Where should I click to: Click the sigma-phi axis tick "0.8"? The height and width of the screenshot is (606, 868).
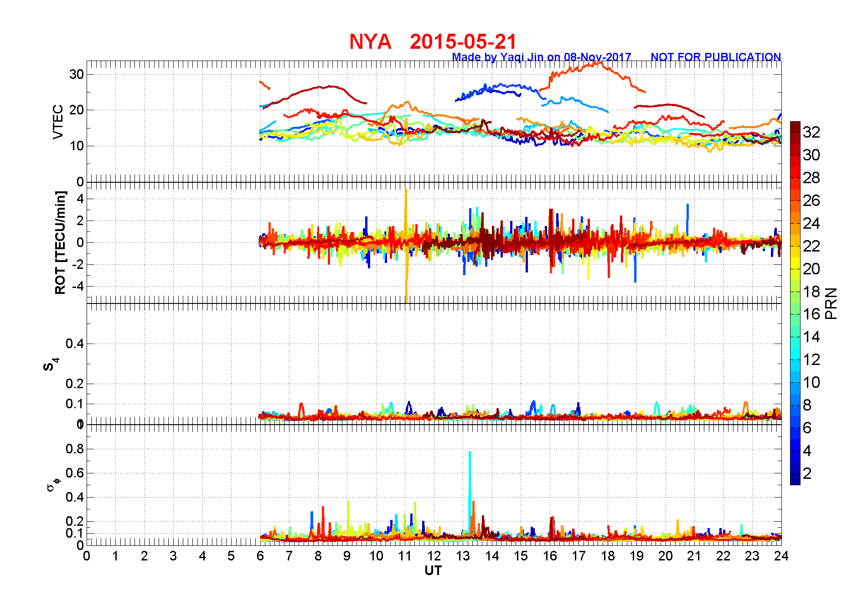(75, 449)
